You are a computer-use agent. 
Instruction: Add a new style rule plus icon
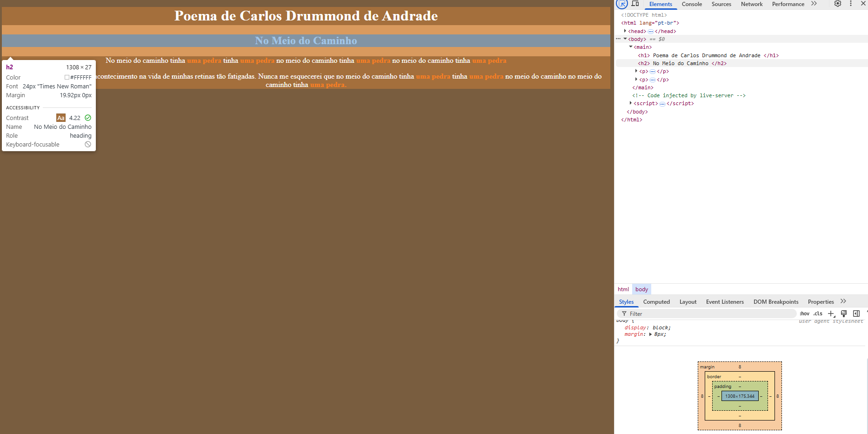[x=831, y=314]
